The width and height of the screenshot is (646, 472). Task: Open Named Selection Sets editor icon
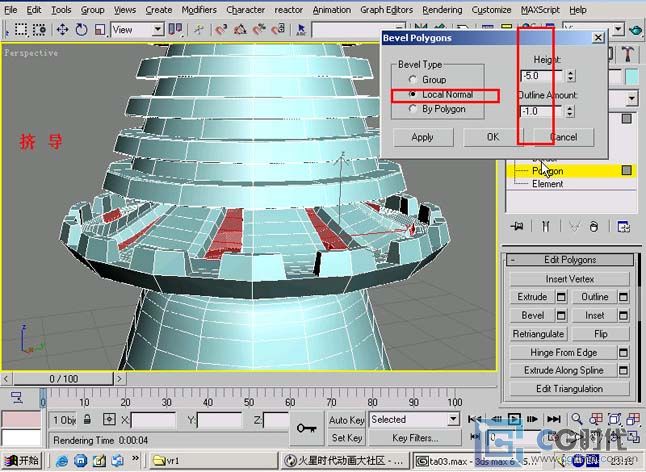point(301,29)
